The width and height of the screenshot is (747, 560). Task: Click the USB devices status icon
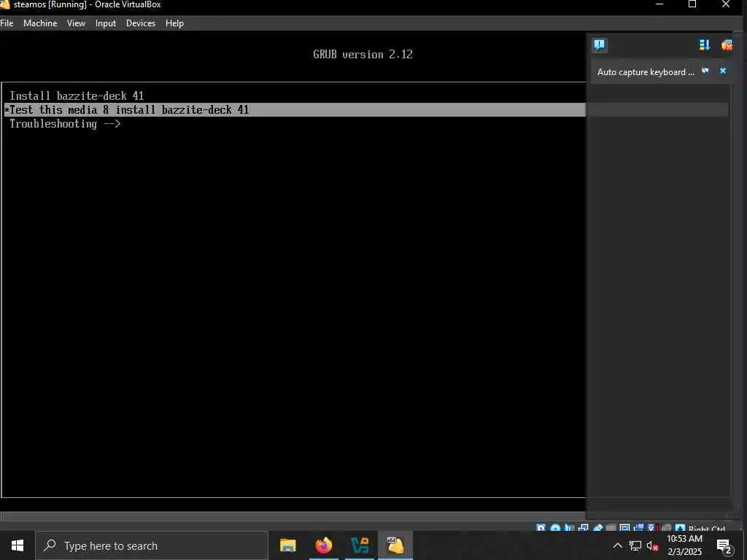(x=598, y=528)
